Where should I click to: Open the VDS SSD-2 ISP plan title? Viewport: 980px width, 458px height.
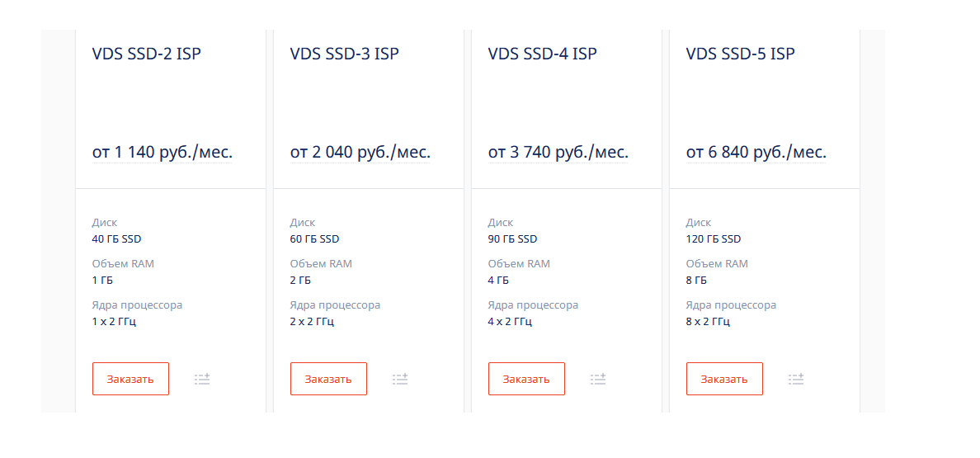[147, 54]
